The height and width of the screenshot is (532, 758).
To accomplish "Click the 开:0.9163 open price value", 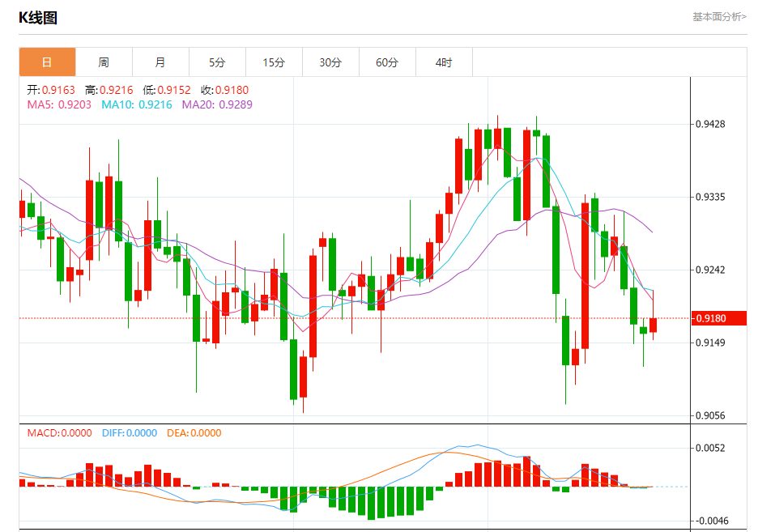I will pos(51,90).
